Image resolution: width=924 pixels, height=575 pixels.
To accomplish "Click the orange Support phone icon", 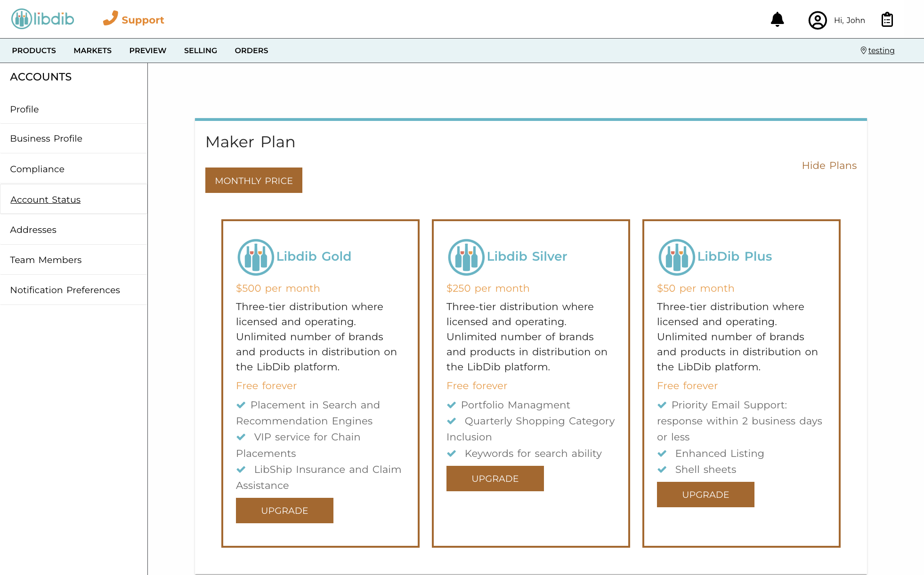I will click(x=110, y=18).
